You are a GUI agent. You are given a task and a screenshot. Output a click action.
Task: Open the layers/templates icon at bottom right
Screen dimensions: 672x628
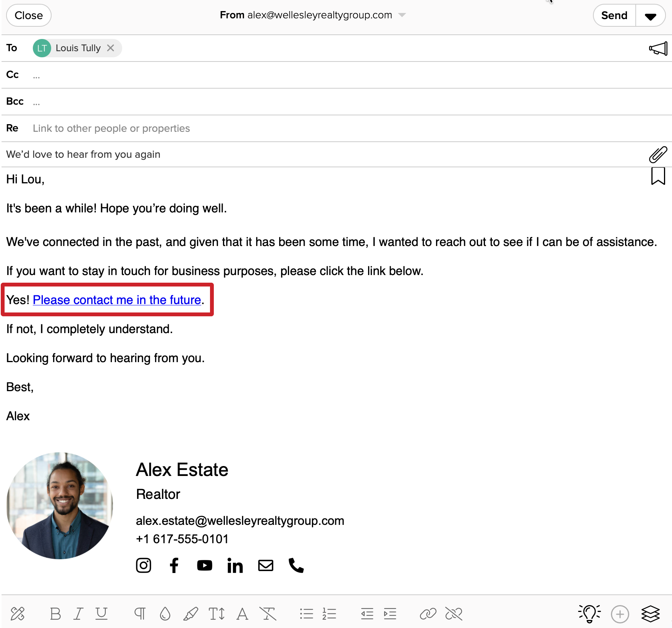[651, 614]
